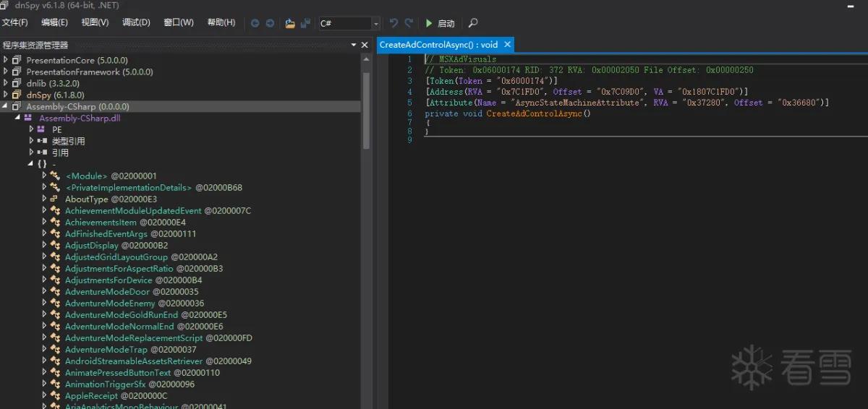Click the dnlib assembly icon
The height and width of the screenshot is (409, 868).
coord(17,83)
